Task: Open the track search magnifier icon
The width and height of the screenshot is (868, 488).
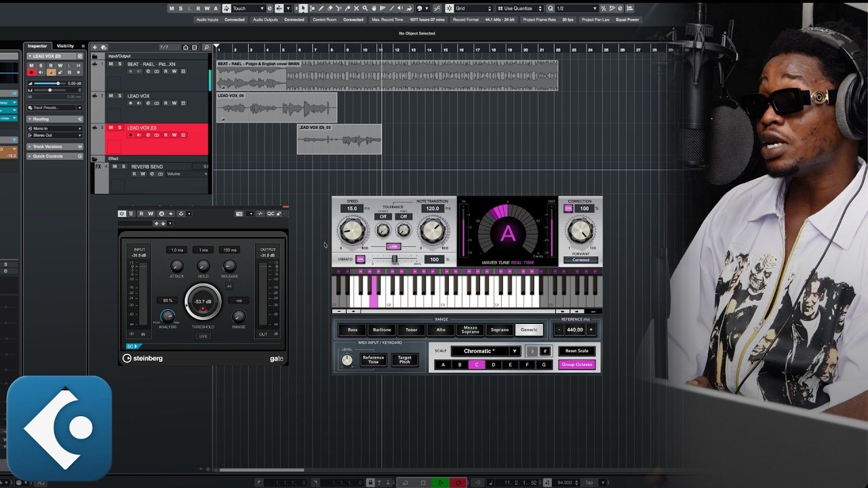Action: click(206, 47)
